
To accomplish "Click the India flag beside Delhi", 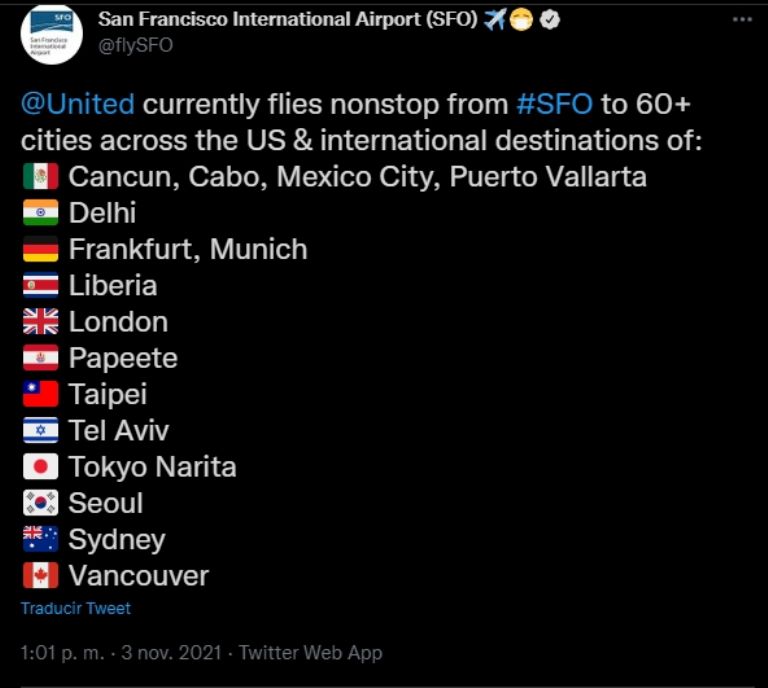I will point(41,213).
